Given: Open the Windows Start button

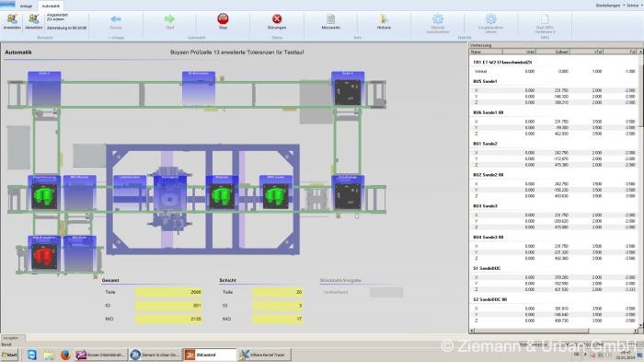Looking at the screenshot, I should (10, 355).
